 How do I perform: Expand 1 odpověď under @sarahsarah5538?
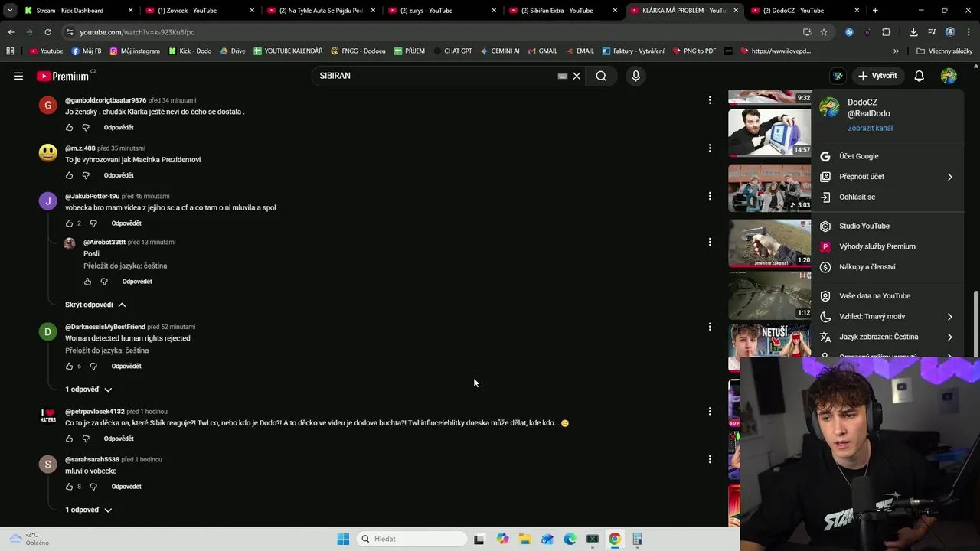(x=89, y=510)
